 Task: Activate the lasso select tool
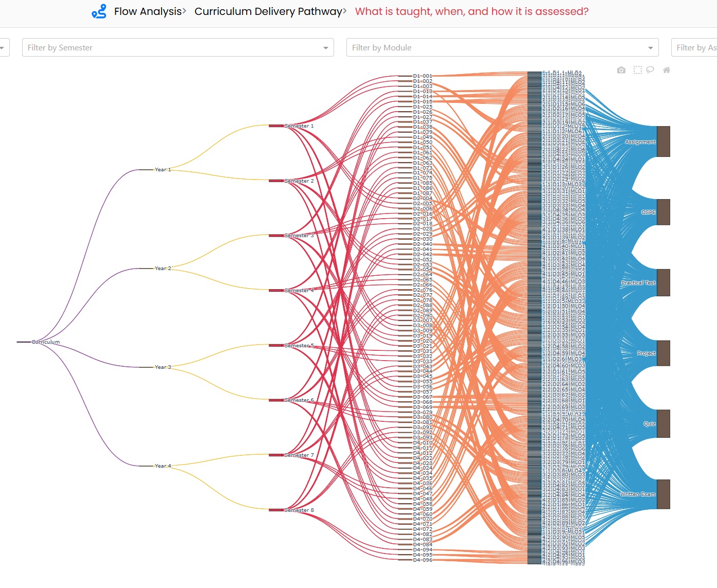coord(650,70)
